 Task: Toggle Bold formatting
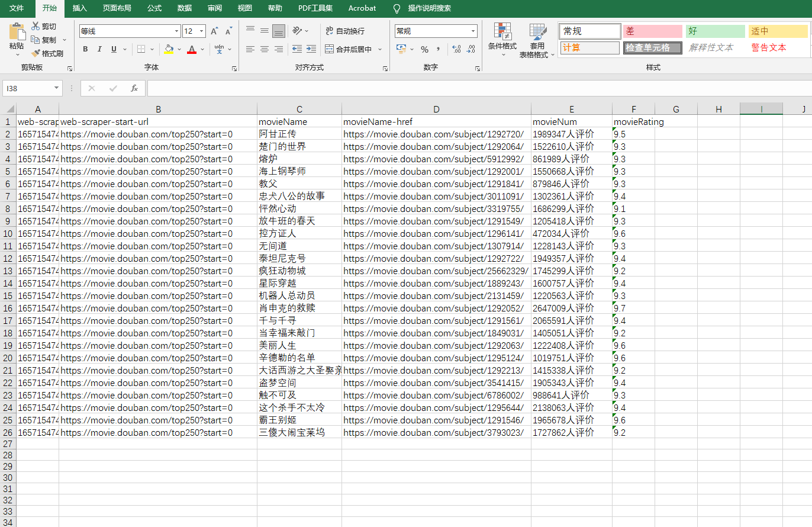tap(85, 49)
